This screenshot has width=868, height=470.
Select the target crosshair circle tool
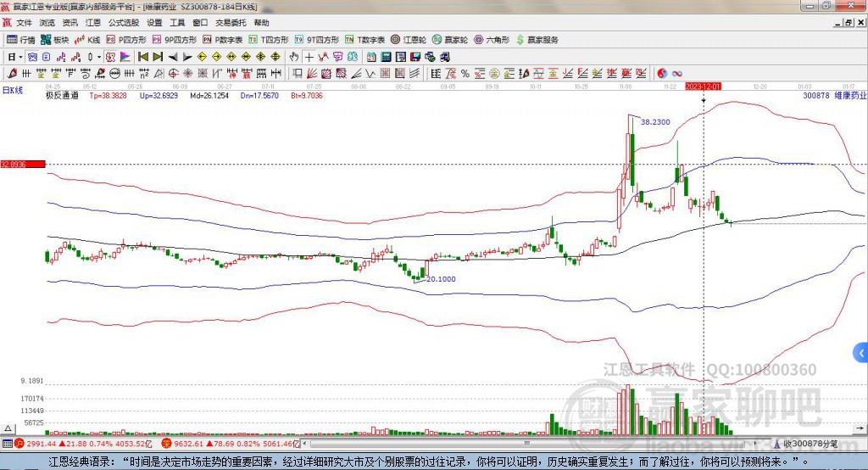(x=173, y=73)
